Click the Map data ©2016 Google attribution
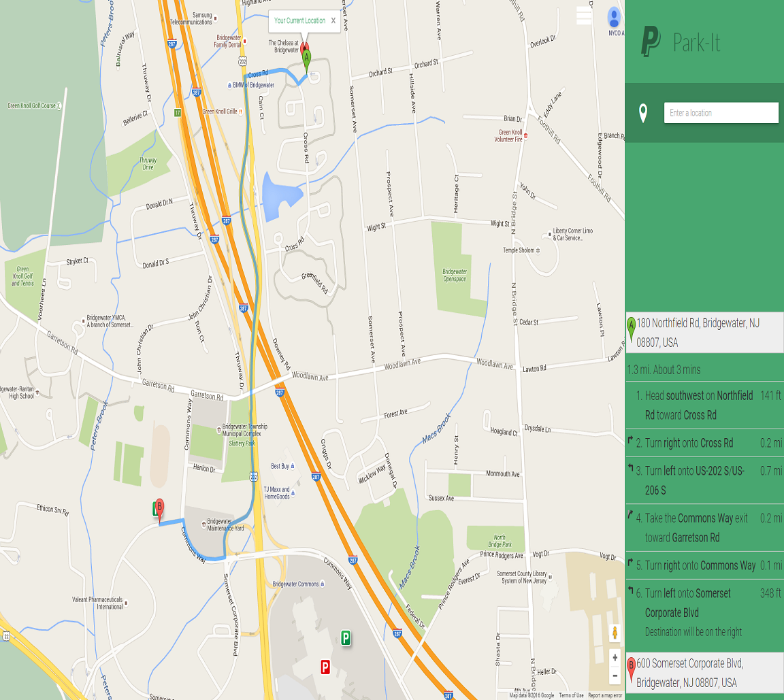Screen dimensions: 784x700 click(x=532, y=695)
